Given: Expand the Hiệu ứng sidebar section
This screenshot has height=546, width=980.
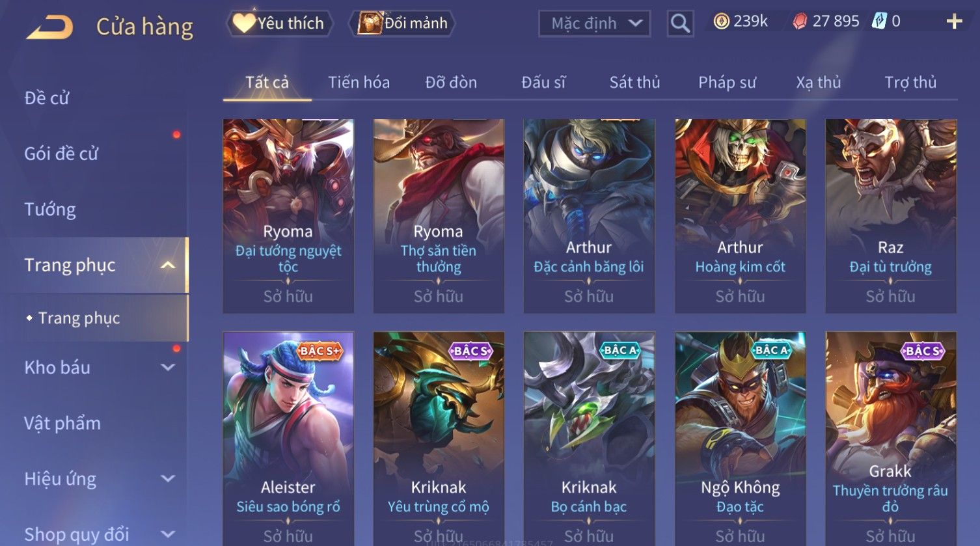Looking at the screenshot, I should click(168, 478).
